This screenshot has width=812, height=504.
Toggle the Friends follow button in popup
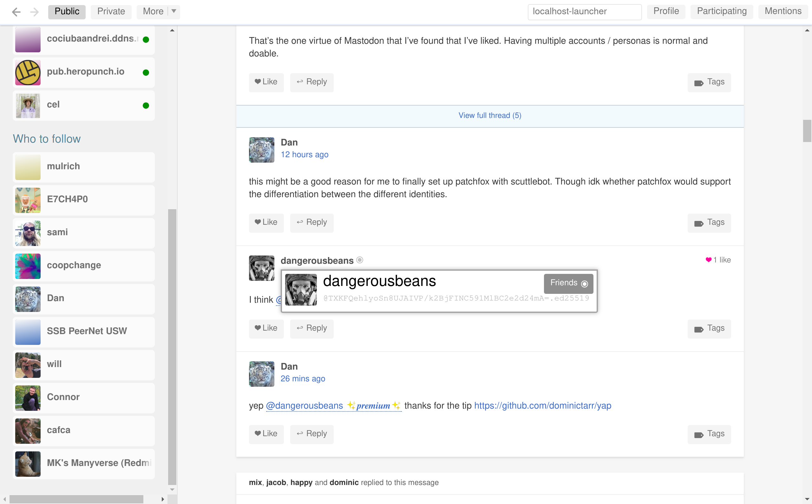point(569,284)
